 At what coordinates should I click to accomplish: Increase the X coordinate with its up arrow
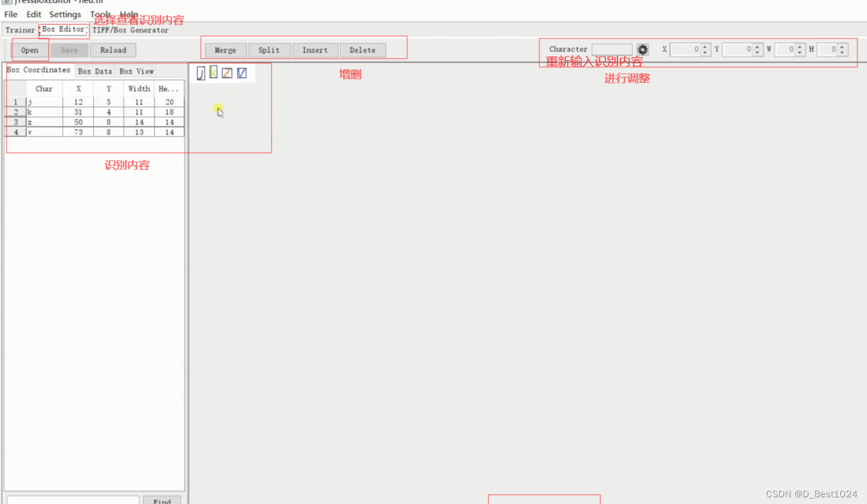[x=705, y=47]
